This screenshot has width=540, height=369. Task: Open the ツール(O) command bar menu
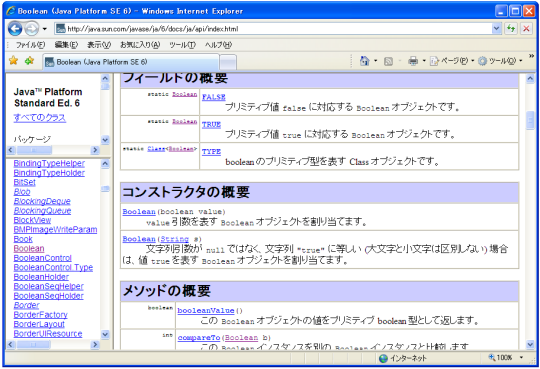pyautogui.click(x=500, y=61)
